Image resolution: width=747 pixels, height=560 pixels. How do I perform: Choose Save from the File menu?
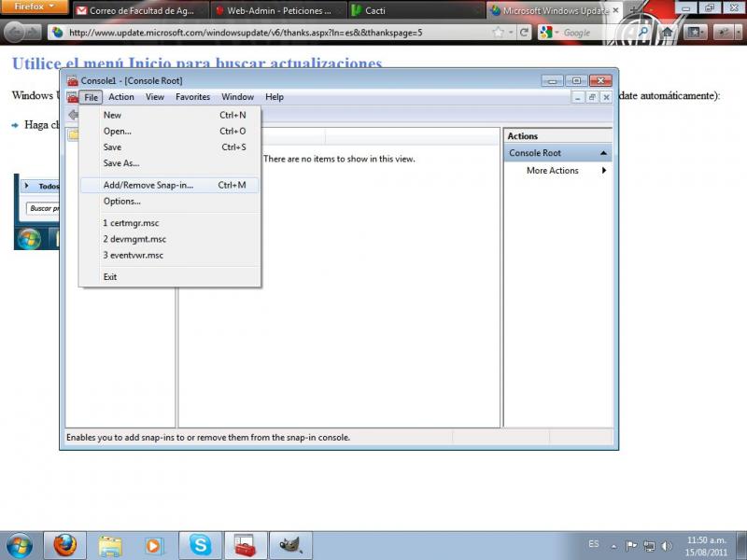pos(170,147)
